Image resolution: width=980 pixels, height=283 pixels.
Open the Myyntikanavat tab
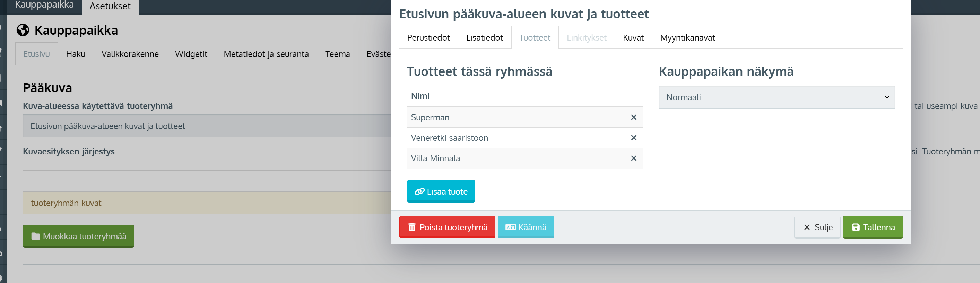pyautogui.click(x=687, y=38)
